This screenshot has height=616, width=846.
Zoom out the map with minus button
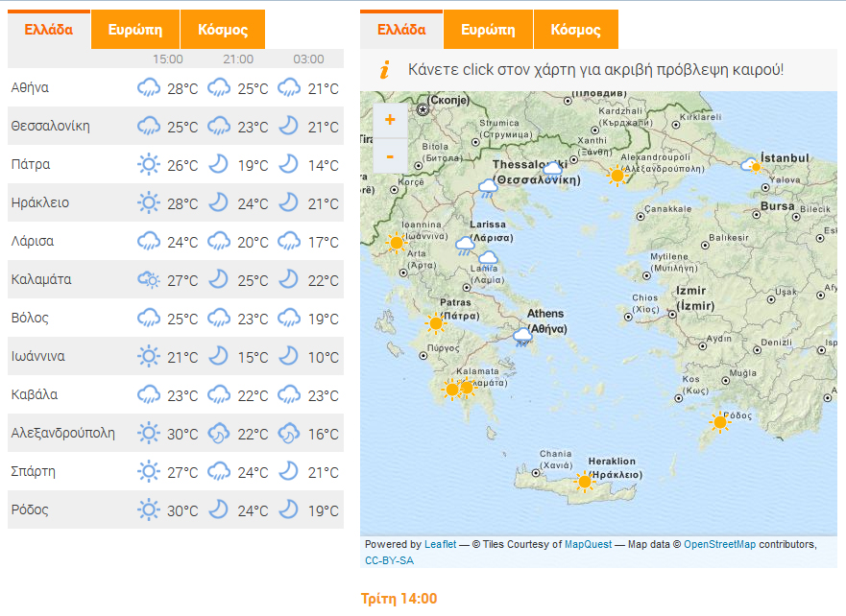pos(390,155)
